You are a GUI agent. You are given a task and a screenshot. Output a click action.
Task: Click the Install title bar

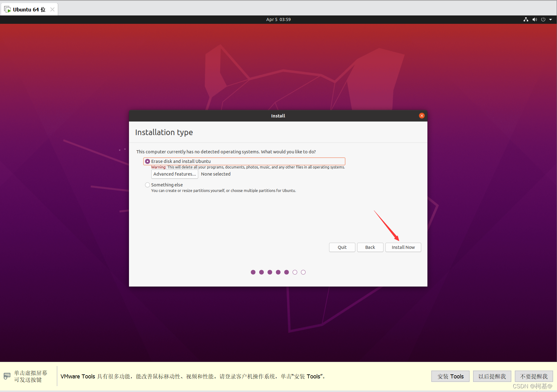[x=278, y=116]
